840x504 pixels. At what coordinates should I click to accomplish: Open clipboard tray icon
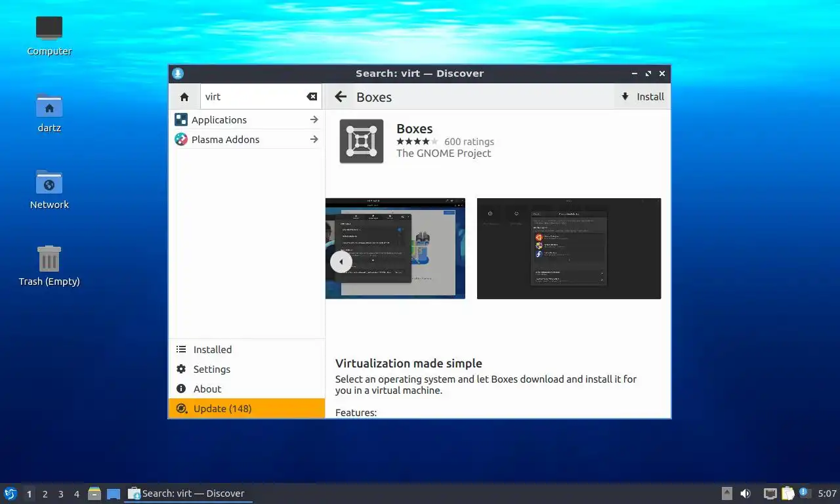click(787, 493)
